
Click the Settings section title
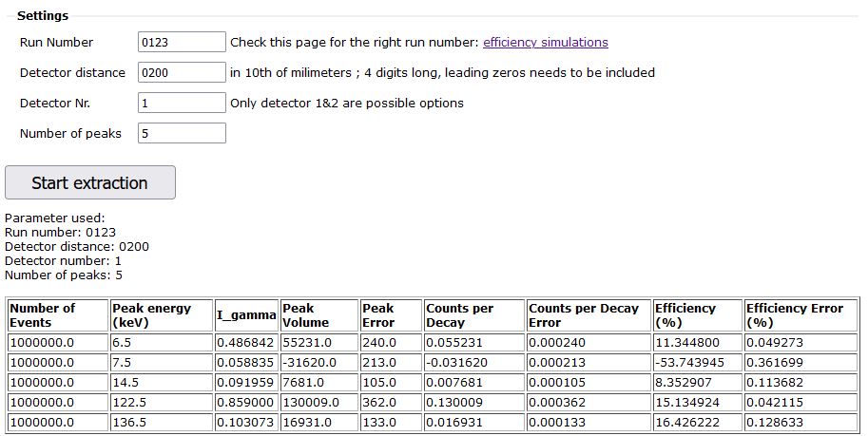point(43,16)
